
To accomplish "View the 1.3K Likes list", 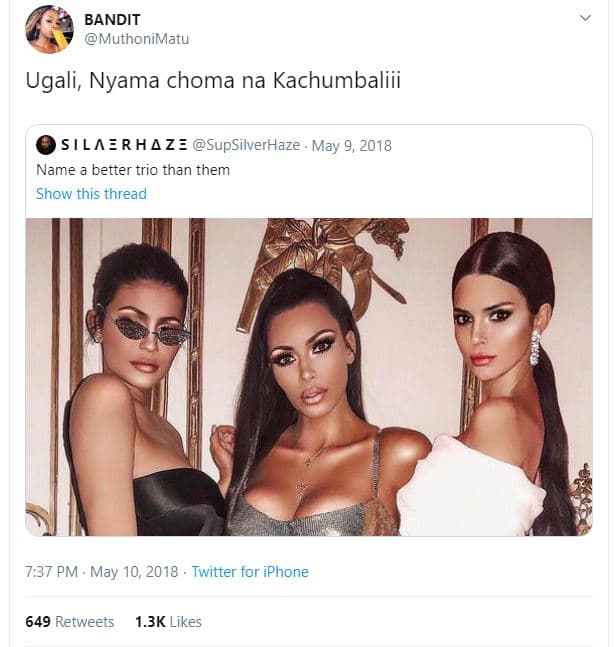I will coord(168,622).
